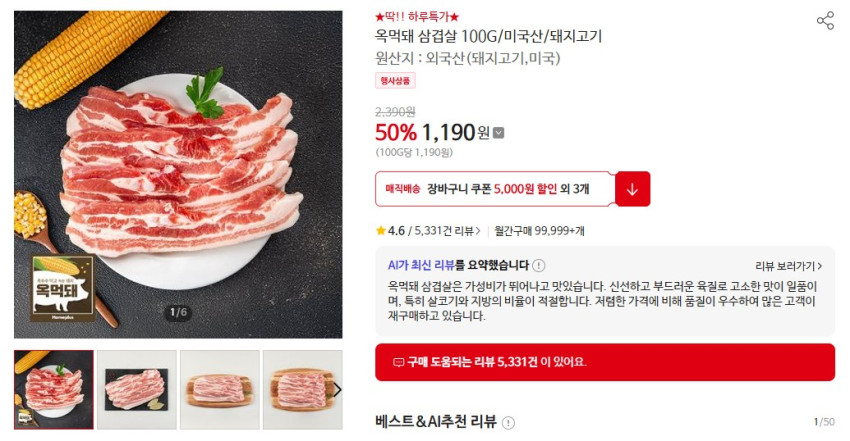
Task: Show next product thumbnails with arrow
Action: [x=337, y=390]
